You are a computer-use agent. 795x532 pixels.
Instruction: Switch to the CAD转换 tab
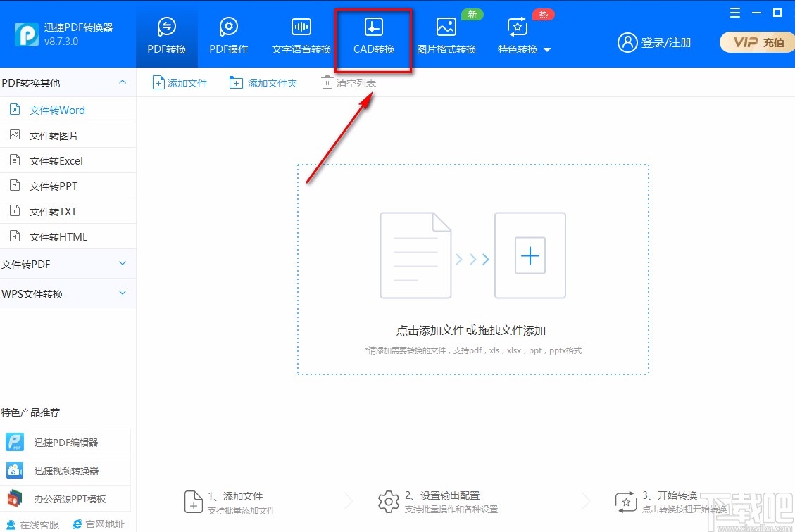click(x=373, y=35)
